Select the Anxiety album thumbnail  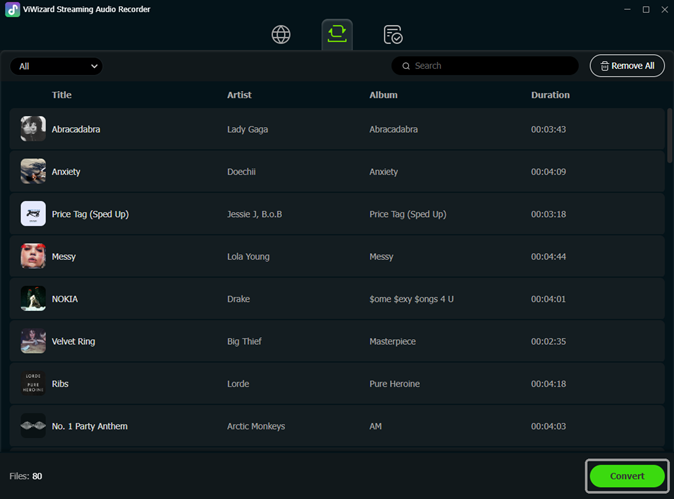coord(33,171)
